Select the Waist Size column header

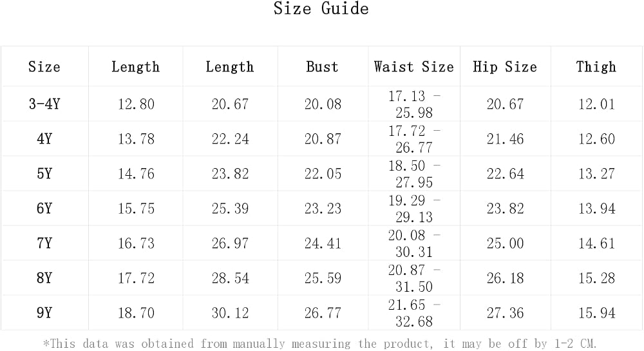(414, 66)
